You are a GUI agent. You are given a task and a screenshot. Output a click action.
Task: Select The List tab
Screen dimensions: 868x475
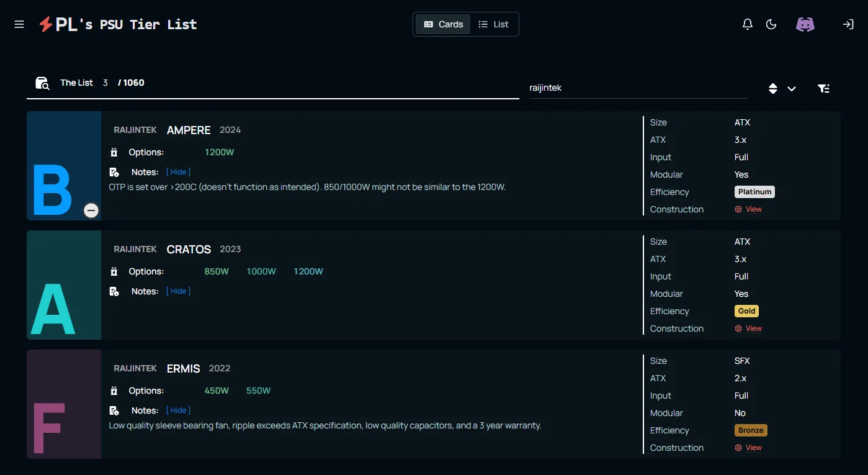point(76,83)
